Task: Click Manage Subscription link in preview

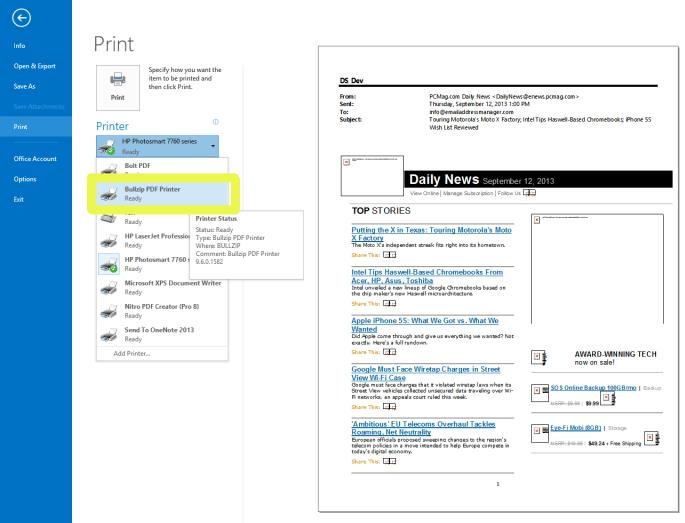Action: [468, 193]
